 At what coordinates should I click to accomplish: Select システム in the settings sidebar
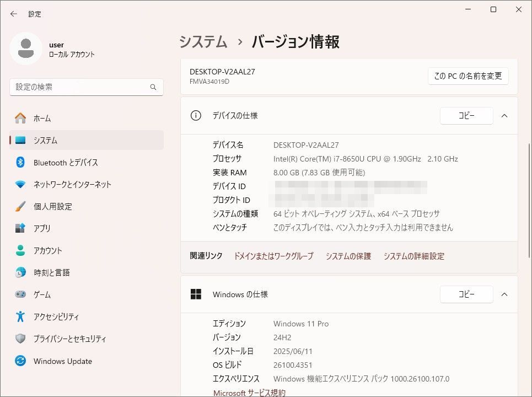[87, 140]
